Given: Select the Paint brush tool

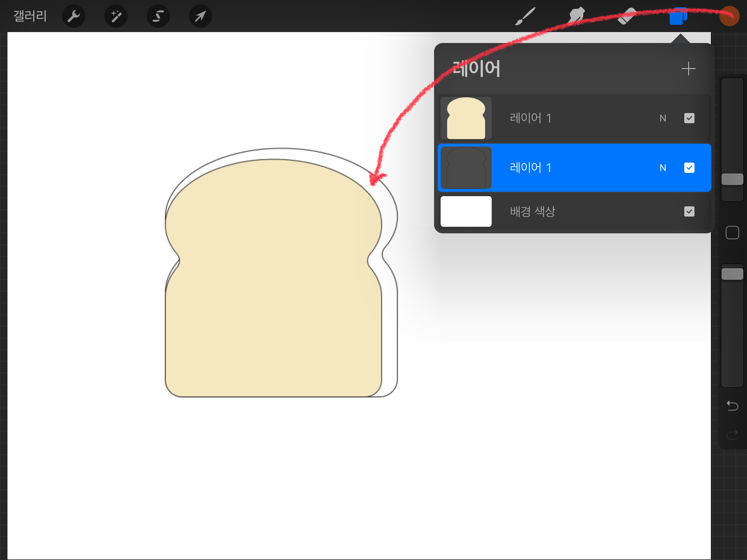Looking at the screenshot, I should 525,16.
